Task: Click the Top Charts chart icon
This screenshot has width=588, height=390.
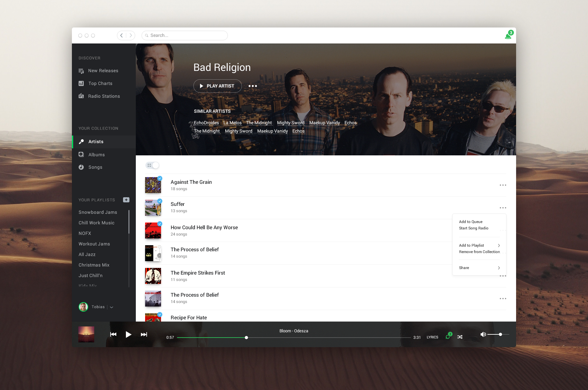Action: click(x=81, y=83)
